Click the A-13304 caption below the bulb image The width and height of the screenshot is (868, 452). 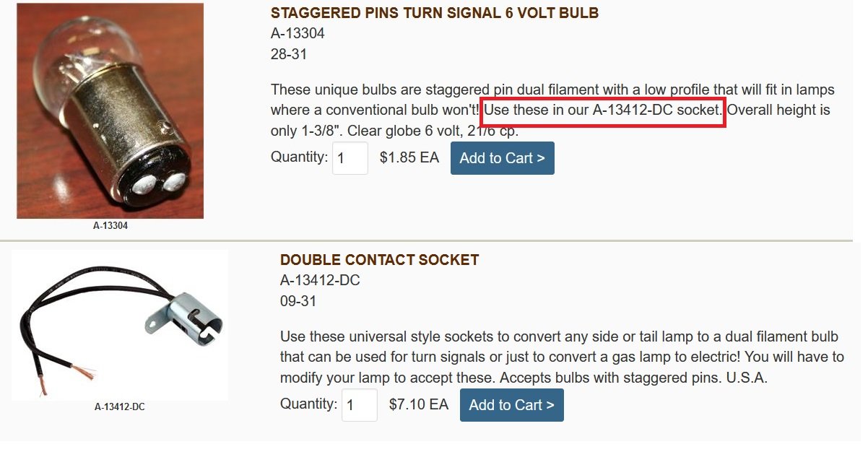coord(110,225)
